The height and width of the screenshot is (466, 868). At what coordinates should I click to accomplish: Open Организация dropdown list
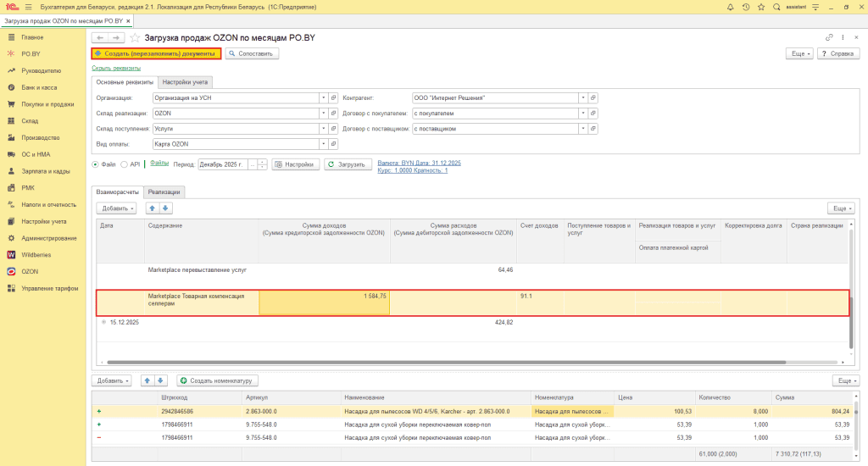pyautogui.click(x=323, y=98)
